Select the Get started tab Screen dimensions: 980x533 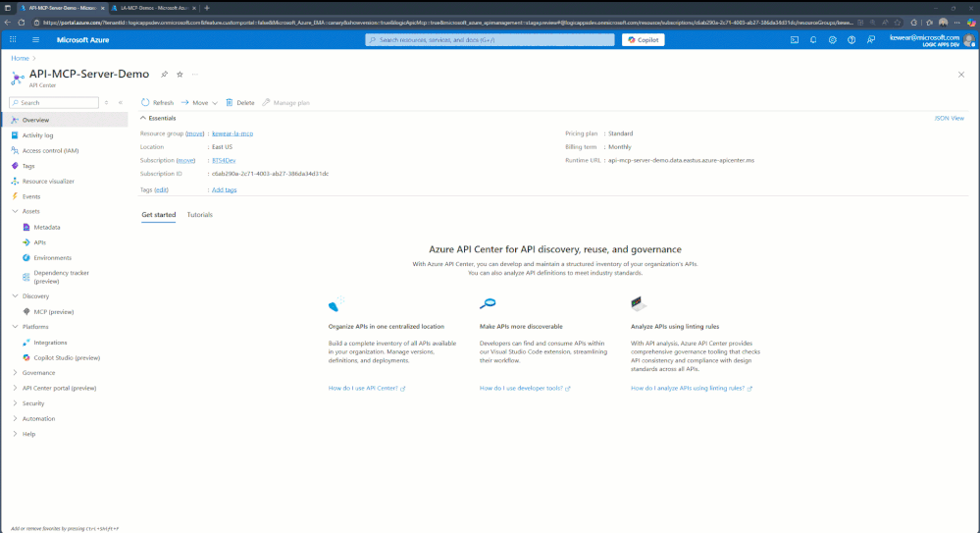tap(159, 215)
